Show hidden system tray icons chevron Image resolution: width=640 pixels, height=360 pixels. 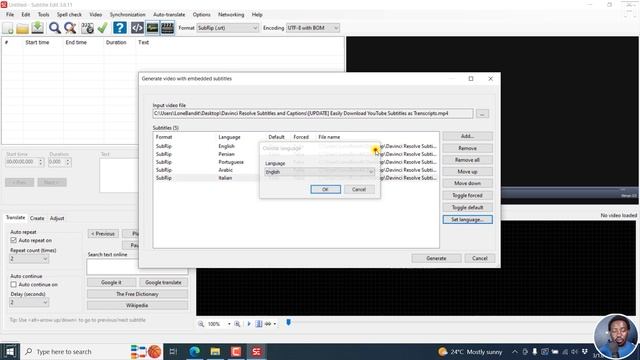click(515, 351)
